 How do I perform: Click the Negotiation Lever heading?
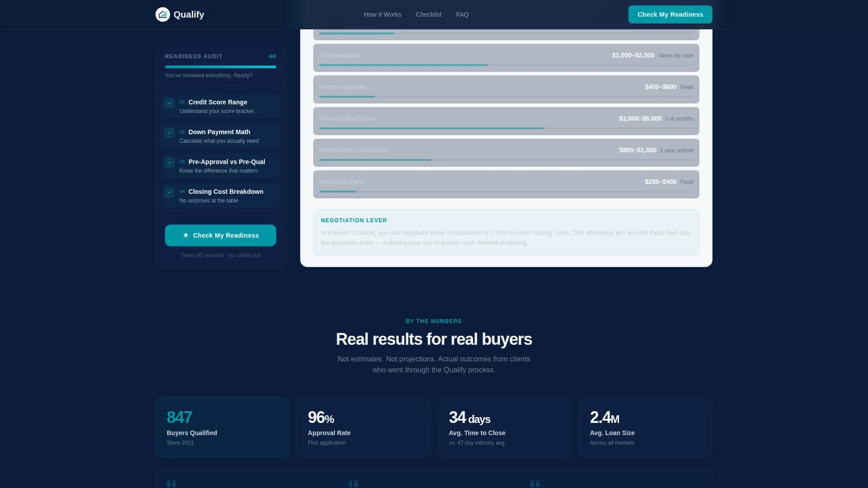click(354, 221)
